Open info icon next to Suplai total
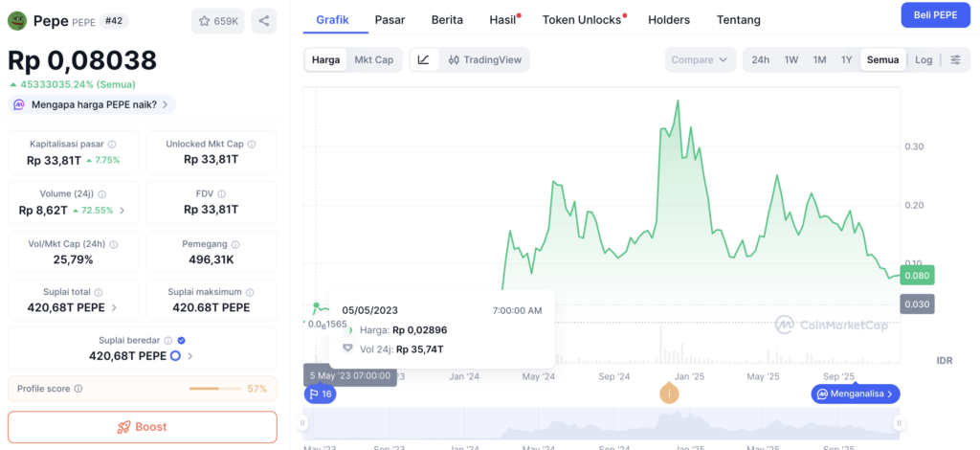This screenshot has height=450, width=980. click(99, 292)
